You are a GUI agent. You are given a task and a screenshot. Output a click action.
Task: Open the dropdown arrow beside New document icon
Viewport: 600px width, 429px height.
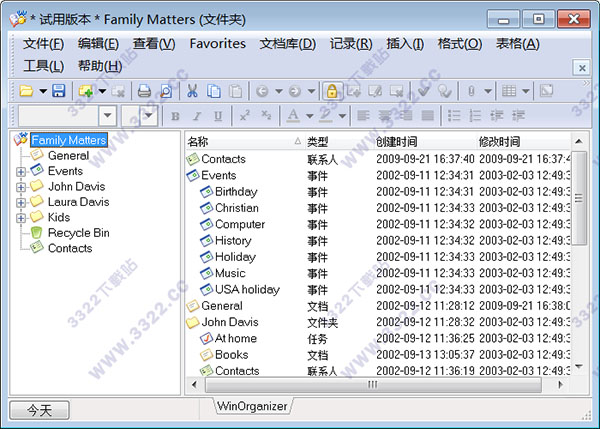pos(103,91)
